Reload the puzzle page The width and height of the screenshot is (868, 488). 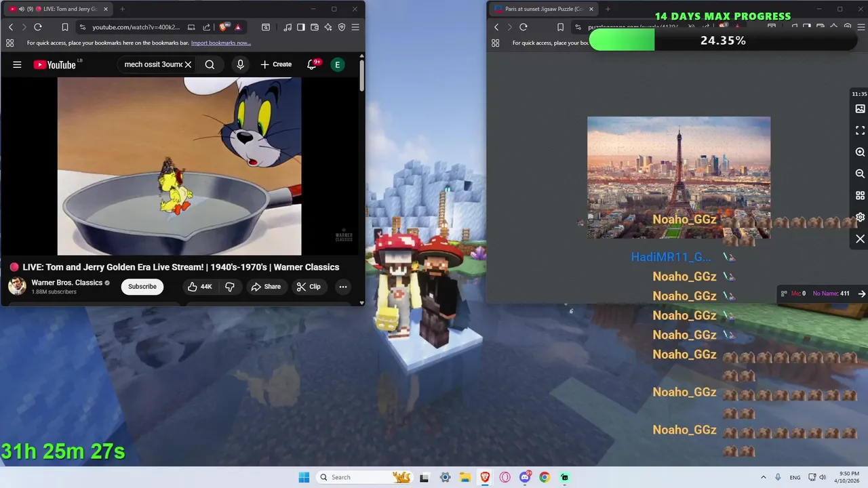(x=524, y=27)
